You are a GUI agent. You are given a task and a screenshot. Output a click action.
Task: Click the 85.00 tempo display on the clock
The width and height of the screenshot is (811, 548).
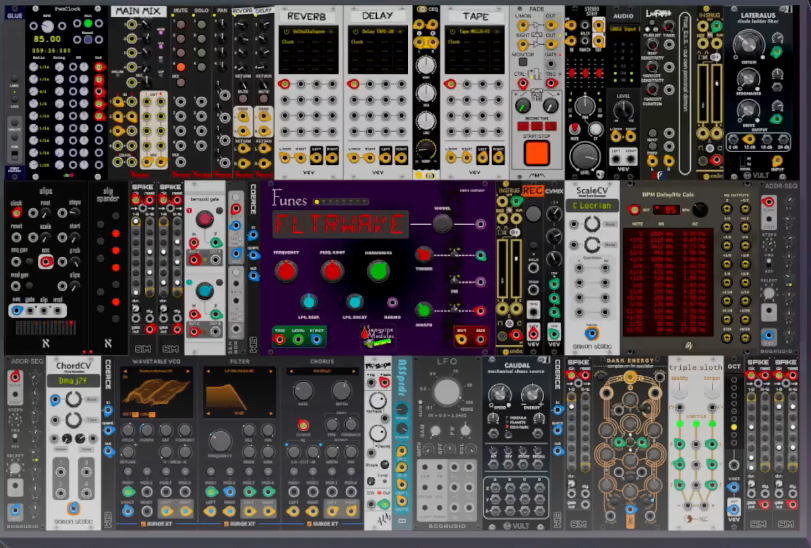[x=48, y=39]
